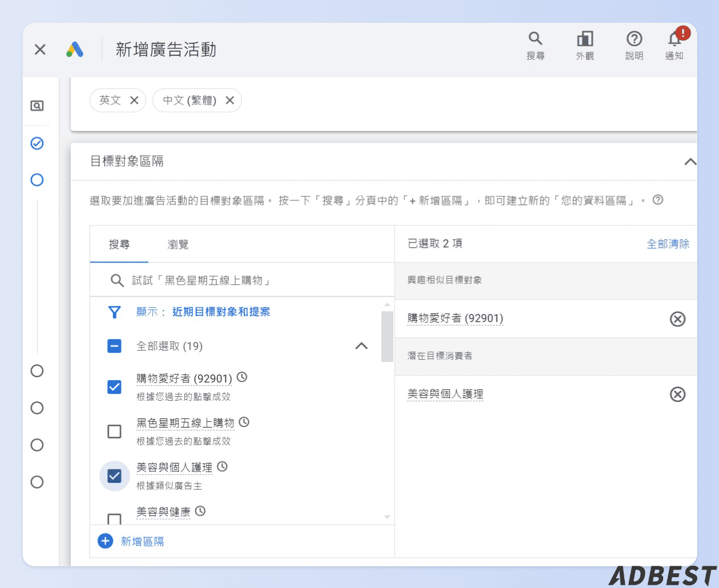The height and width of the screenshot is (588, 719).
Task: Click the Google Ads logo
Action: tap(76, 49)
